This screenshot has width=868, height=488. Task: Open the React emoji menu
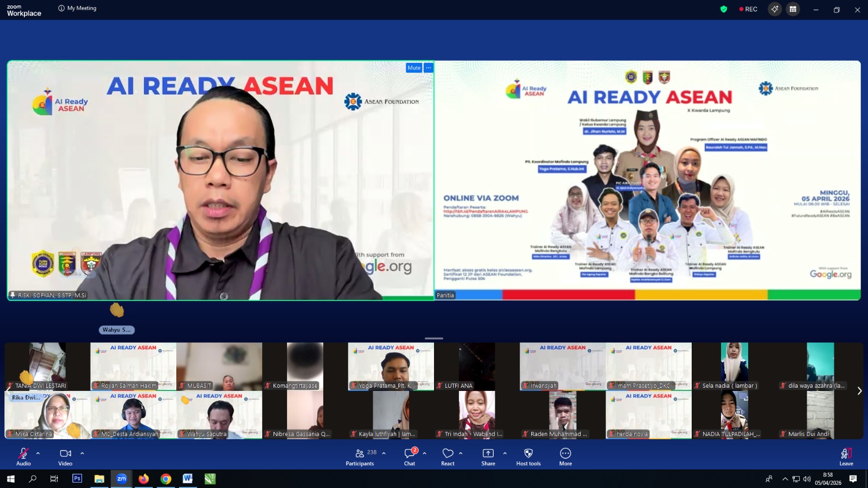[448, 456]
